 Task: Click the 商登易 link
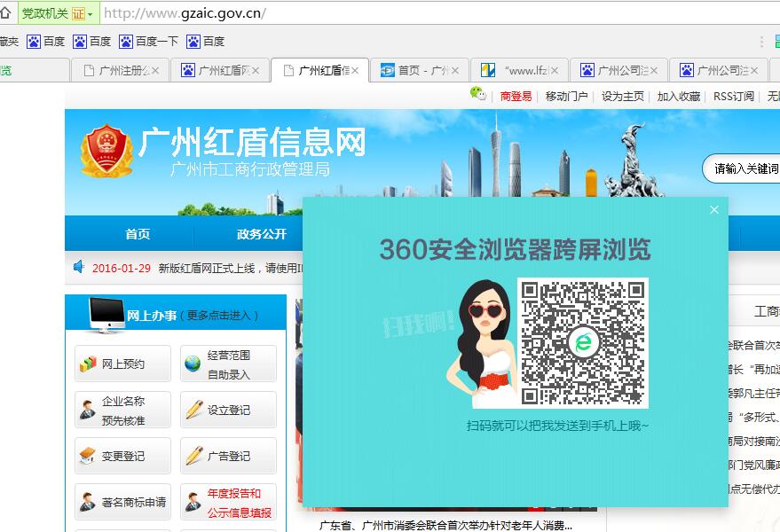(516, 96)
